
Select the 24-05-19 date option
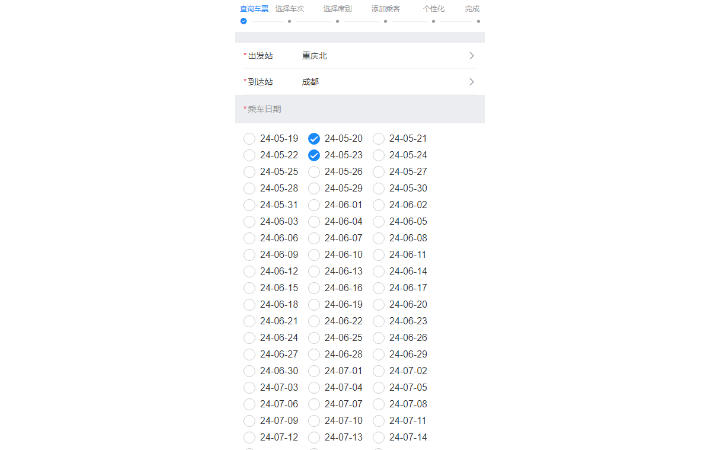pos(250,139)
